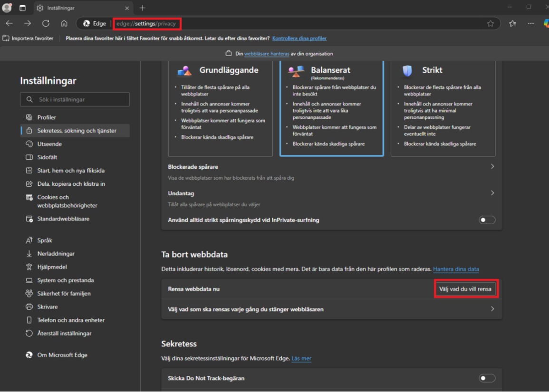This screenshot has height=392, width=549.
Task: Select the Strikt tracking prevention card
Action: 443,108
